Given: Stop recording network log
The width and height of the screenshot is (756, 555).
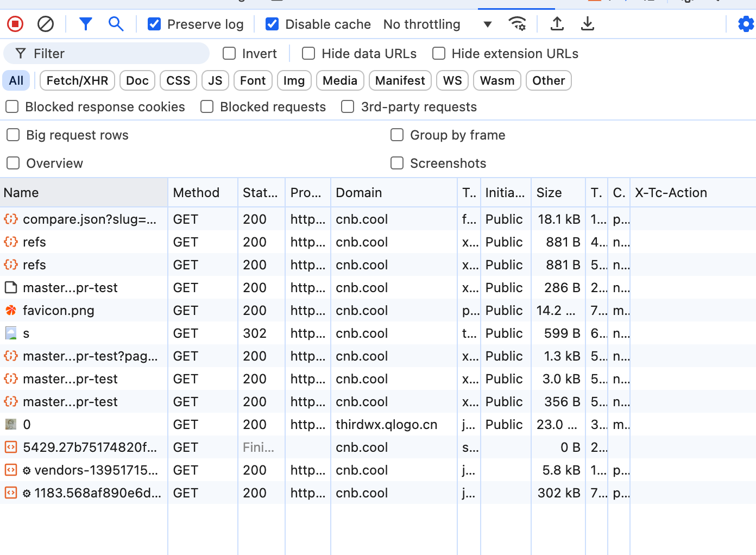Looking at the screenshot, I should tap(15, 24).
